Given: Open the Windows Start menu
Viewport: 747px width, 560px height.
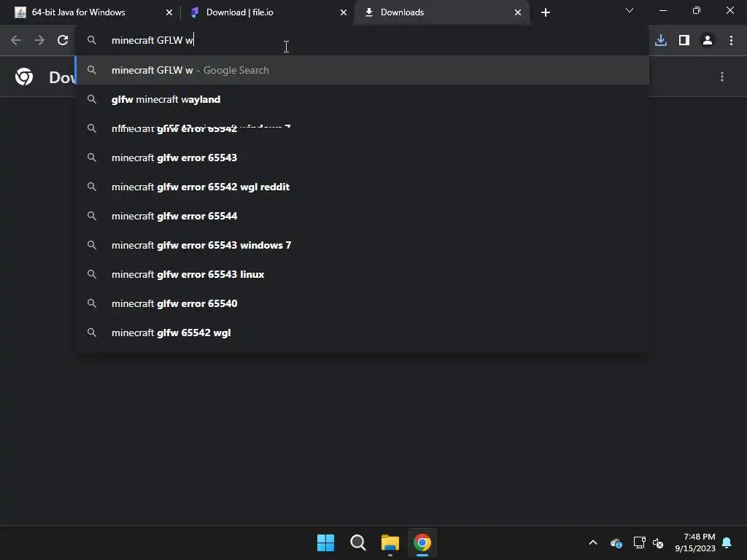Looking at the screenshot, I should tap(326, 542).
